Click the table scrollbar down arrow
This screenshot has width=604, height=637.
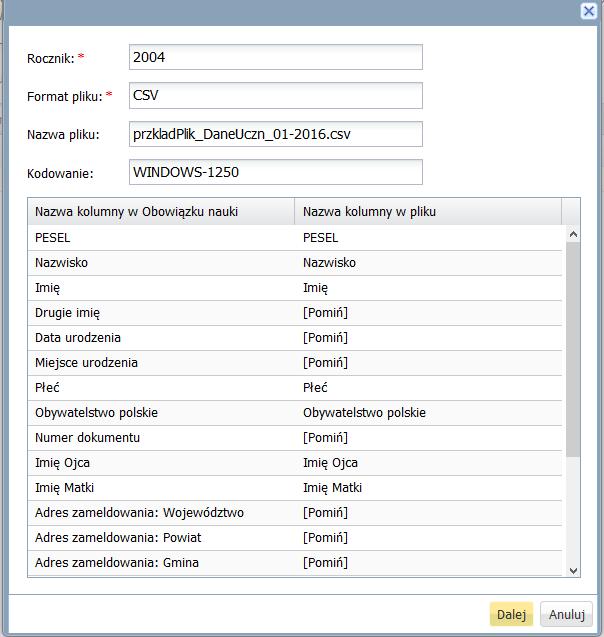573,570
